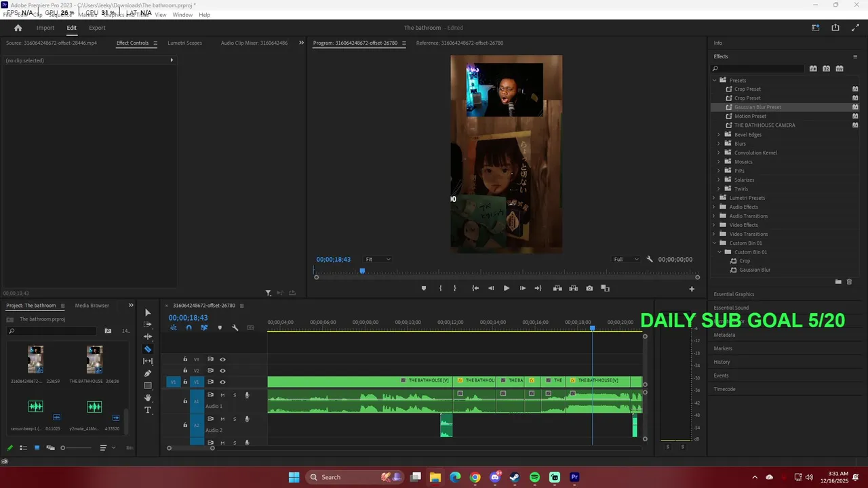The width and height of the screenshot is (868, 488).
Task: Filter Effects by Accelerated Effects icon
Action: pyautogui.click(x=813, y=68)
